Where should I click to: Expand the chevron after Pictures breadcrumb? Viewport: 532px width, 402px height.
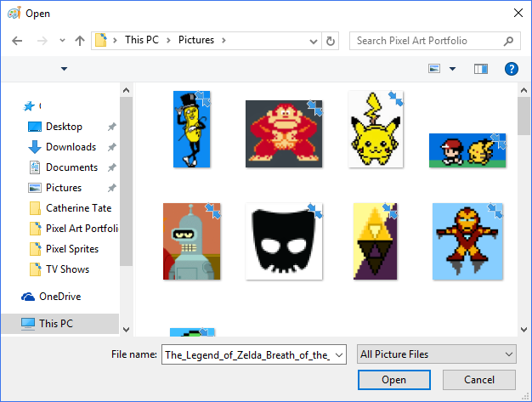click(224, 40)
